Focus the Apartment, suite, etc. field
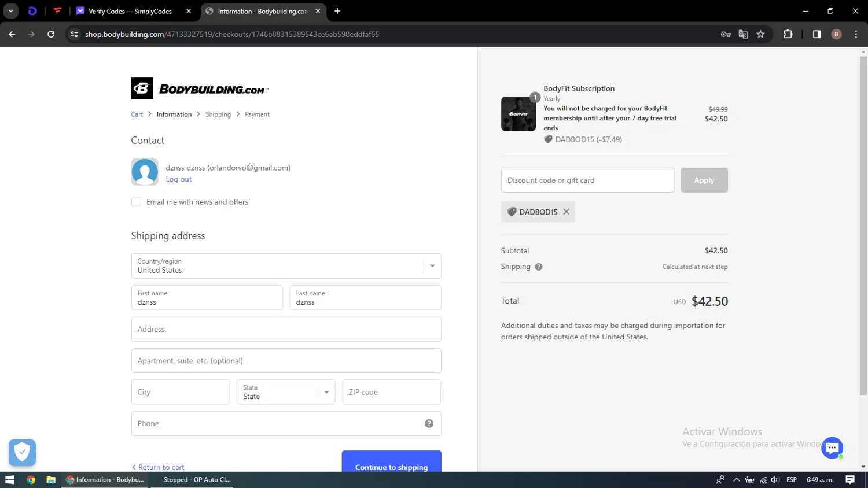 click(x=286, y=361)
